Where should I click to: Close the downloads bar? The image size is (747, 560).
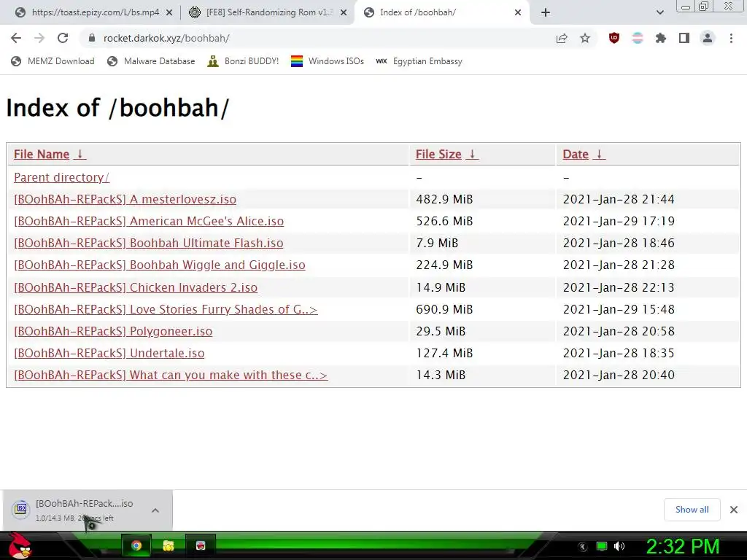click(734, 510)
